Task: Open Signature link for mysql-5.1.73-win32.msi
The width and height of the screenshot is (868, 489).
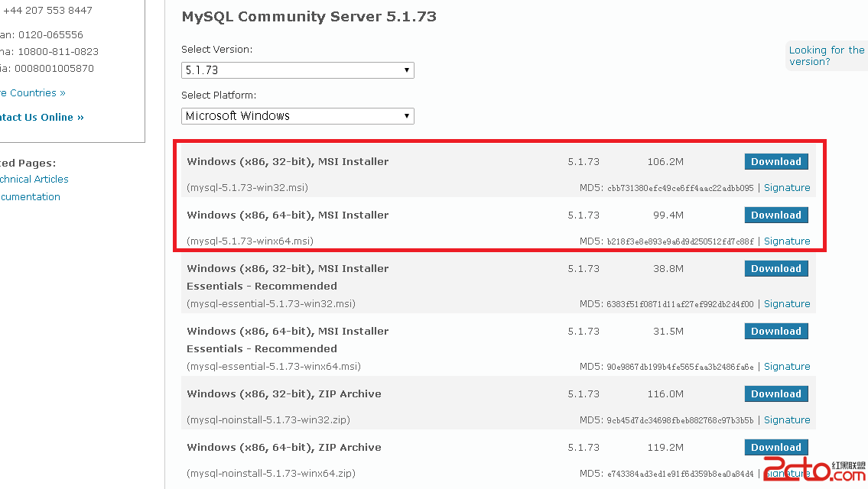Action: (787, 187)
